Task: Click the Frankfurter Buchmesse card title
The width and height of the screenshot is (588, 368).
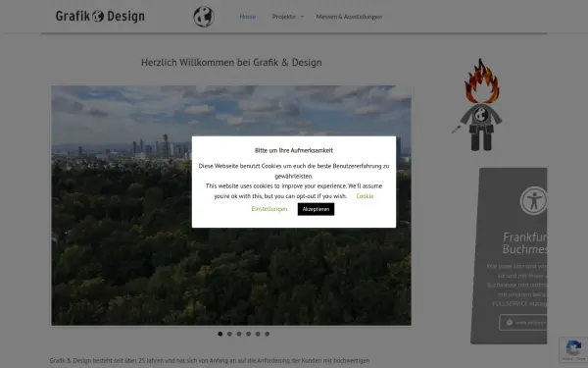Action: [x=525, y=243]
